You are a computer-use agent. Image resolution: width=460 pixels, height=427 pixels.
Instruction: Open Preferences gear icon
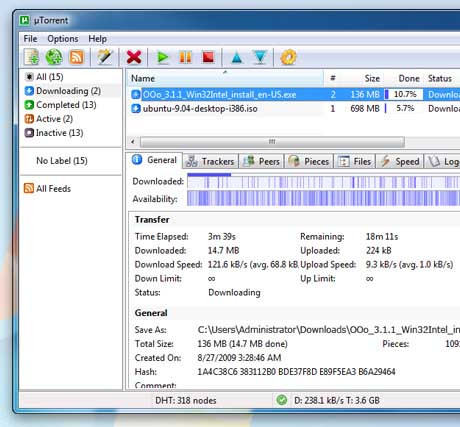pos(288,57)
